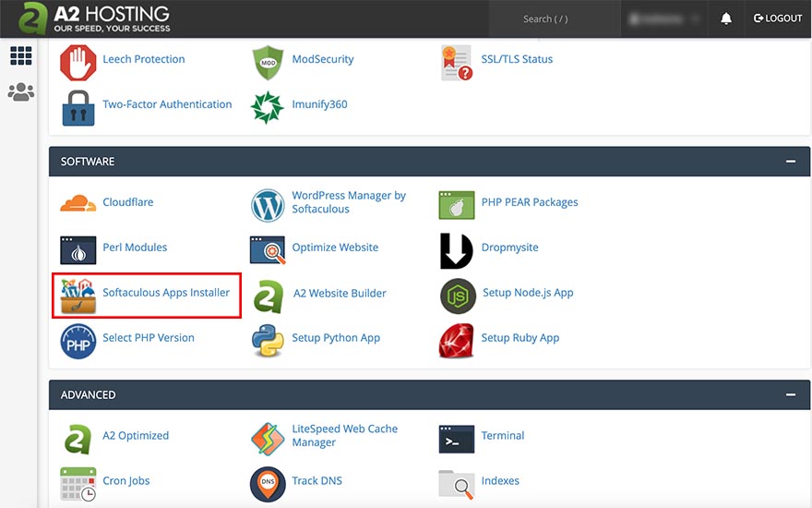The width and height of the screenshot is (812, 508).
Task: Open the blurred account name dropdown
Action: (x=664, y=19)
